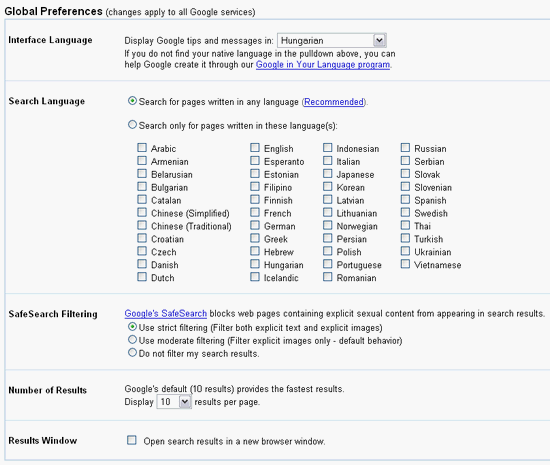Check the Catalan language box
The width and height of the screenshot is (550, 465).
point(142,200)
